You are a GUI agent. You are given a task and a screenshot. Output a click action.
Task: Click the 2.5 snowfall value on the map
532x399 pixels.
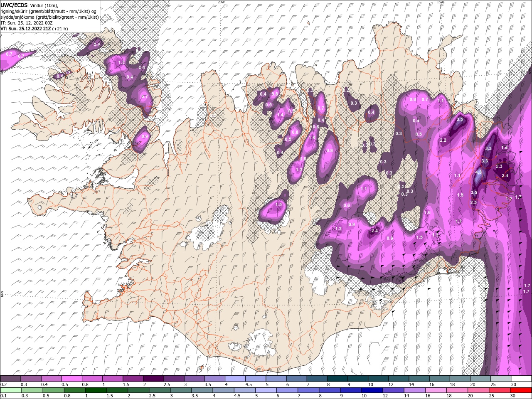(x=473, y=202)
